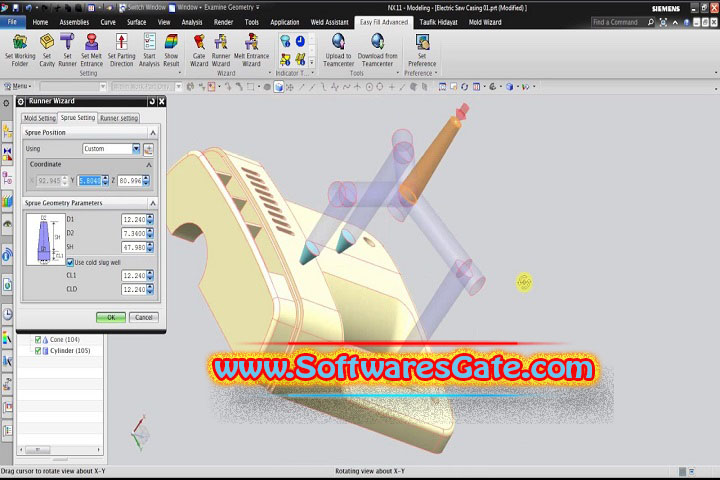Click the clock indicator icon in ribbon
This screenshot has width=720, height=480.
tap(300, 41)
